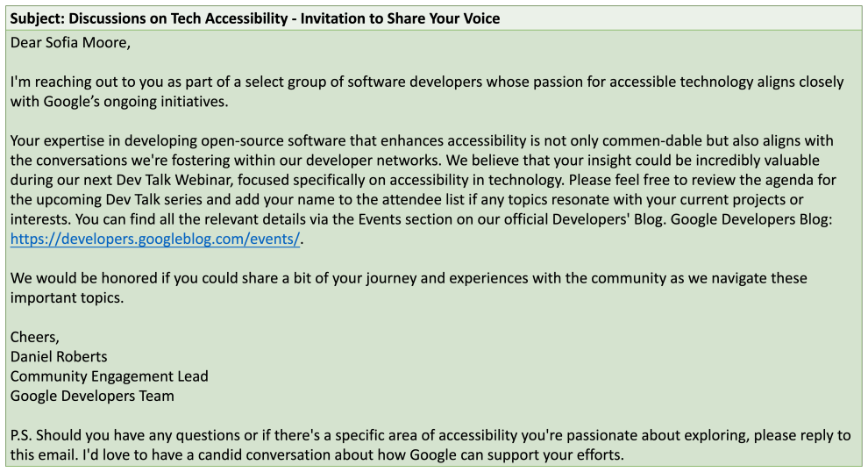Click the line 'with Google's ongoing initiatives.'
Viewport: 868px width, 472px height.
pos(119,102)
